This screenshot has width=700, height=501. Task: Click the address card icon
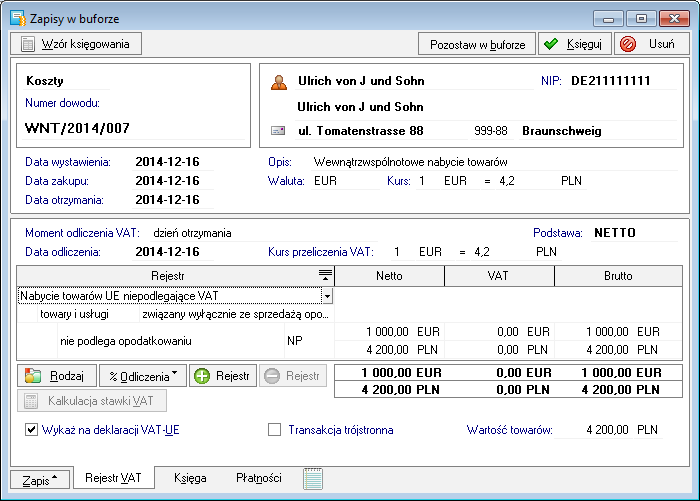pyautogui.click(x=278, y=131)
